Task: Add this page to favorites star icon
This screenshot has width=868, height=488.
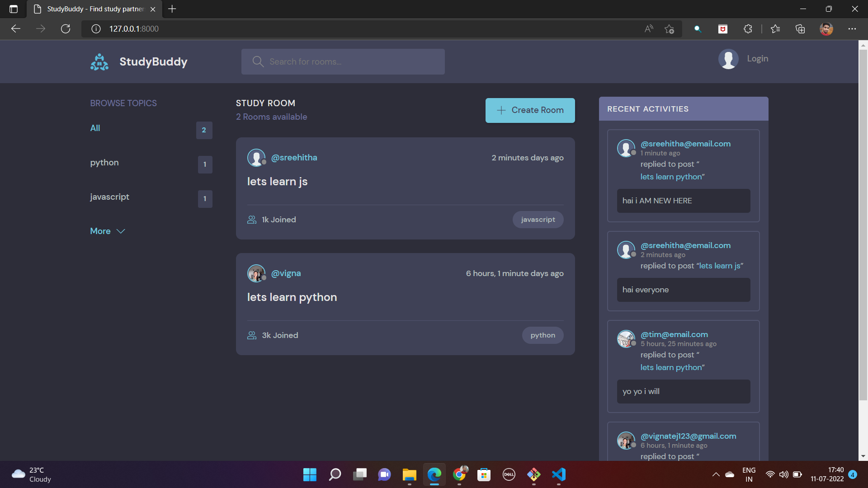Action: click(x=669, y=29)
